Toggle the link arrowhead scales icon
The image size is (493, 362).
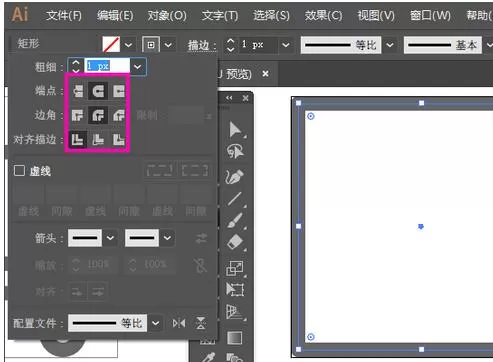[x=201, y=265]
